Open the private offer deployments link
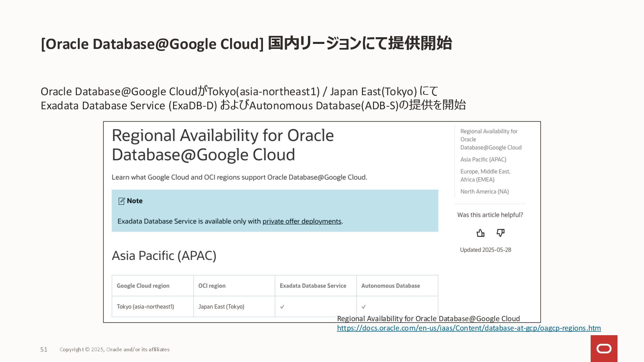This screenshot has height=362, width=644. [302, 221]
